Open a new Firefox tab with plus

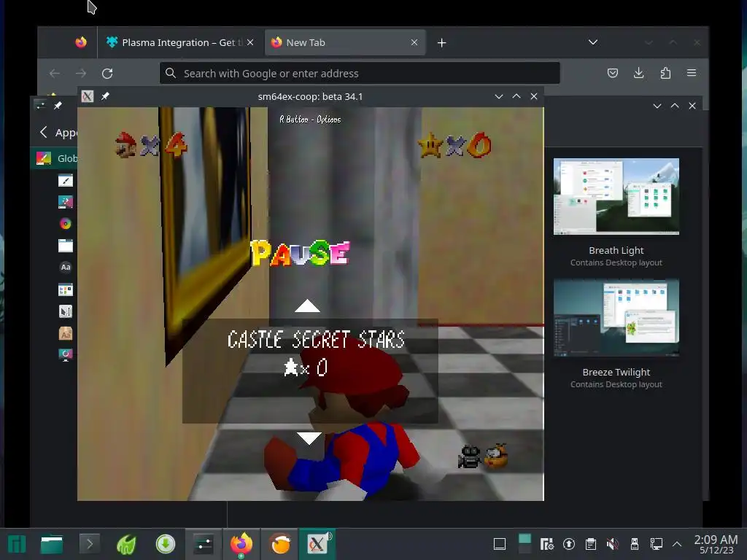[x=441, y=43]
